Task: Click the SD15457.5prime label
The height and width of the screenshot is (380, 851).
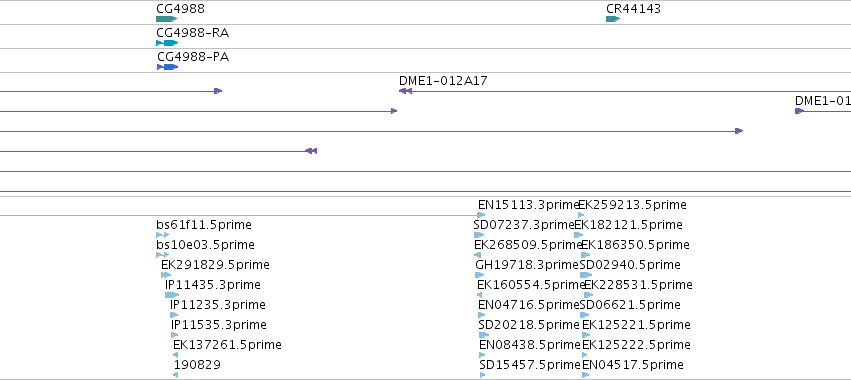Action: (530, 364)
